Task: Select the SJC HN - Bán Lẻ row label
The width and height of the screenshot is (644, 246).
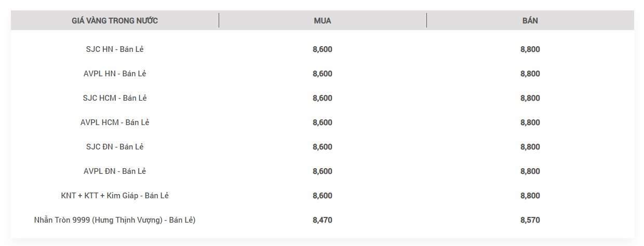Action: click(x=115, y=49)
